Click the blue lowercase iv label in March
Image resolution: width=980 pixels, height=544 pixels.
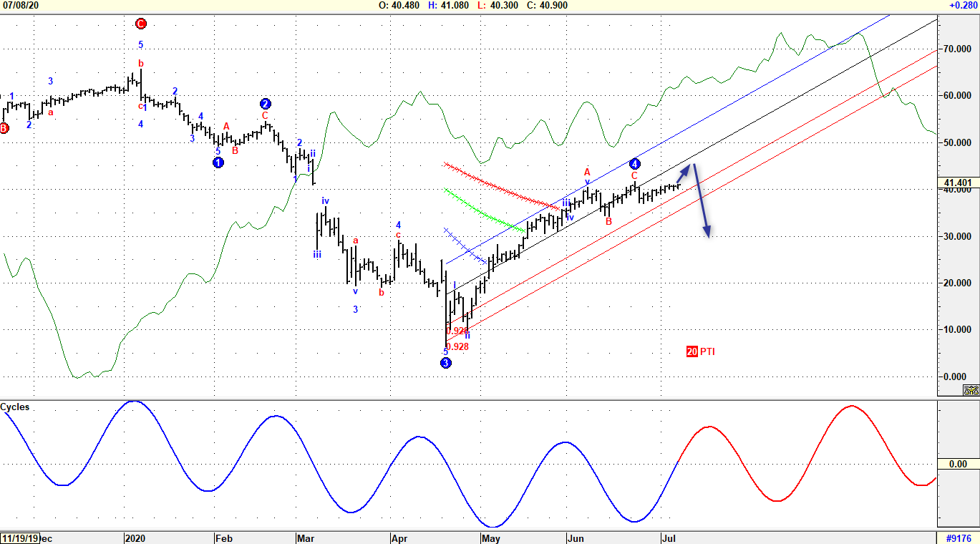tap(325, 201)
